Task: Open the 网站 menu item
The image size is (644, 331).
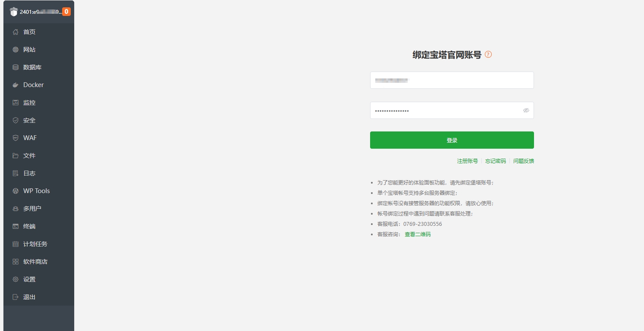Action: tap(39, 50)
